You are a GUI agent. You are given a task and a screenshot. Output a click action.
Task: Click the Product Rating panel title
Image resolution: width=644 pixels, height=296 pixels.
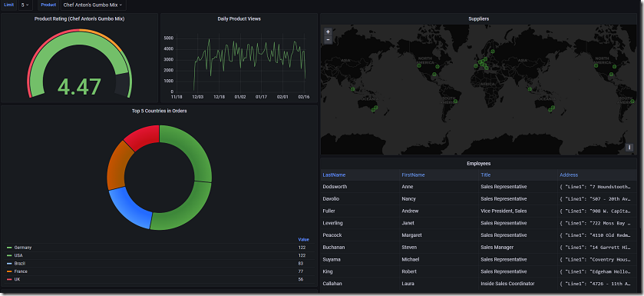79,19
